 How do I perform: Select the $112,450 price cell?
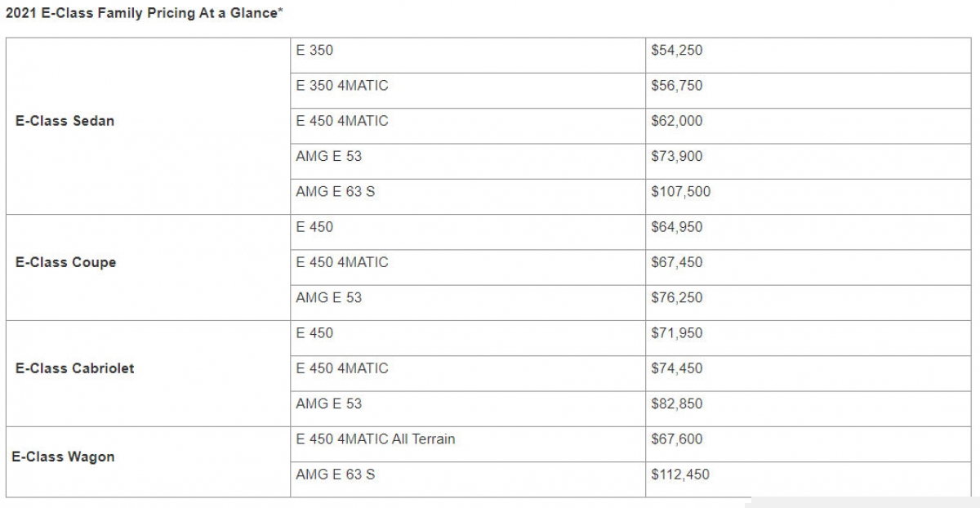point(680,475)
